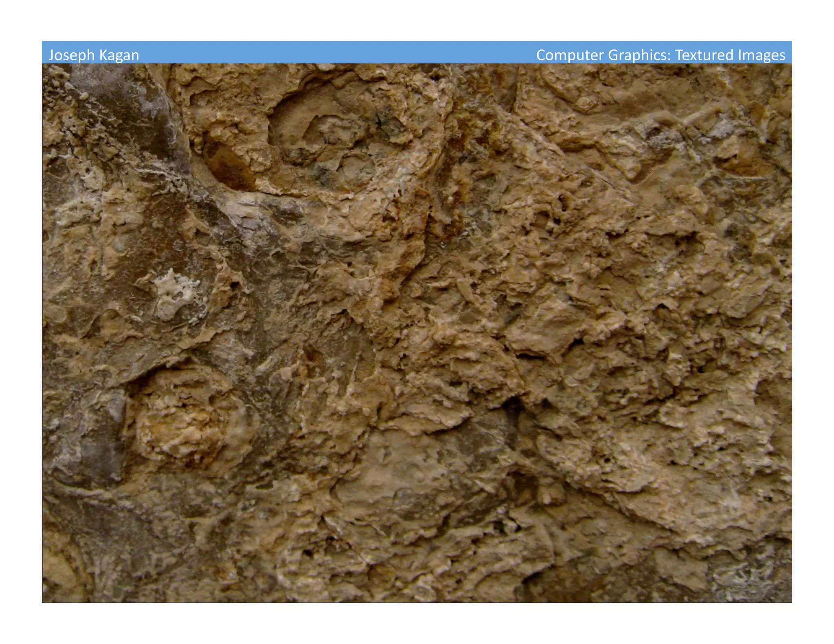Click the white margin below the rock image

pyautogui.click(x=417, y=623)
